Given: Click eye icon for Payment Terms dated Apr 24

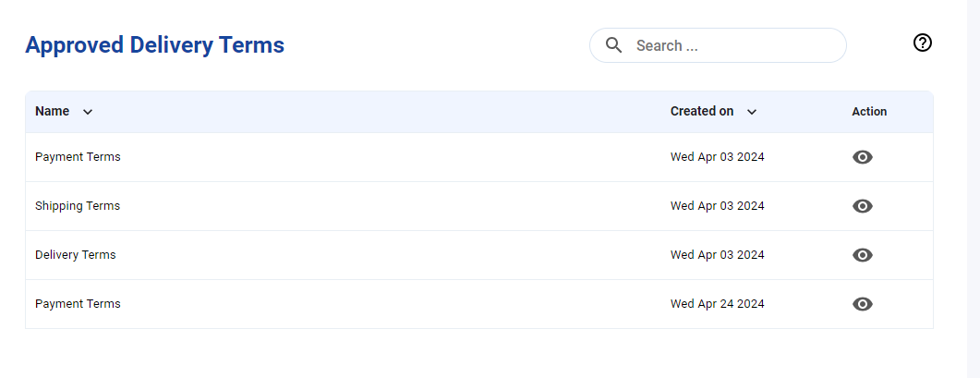Looking at the screenshot, I should click(x=863, y=303).
